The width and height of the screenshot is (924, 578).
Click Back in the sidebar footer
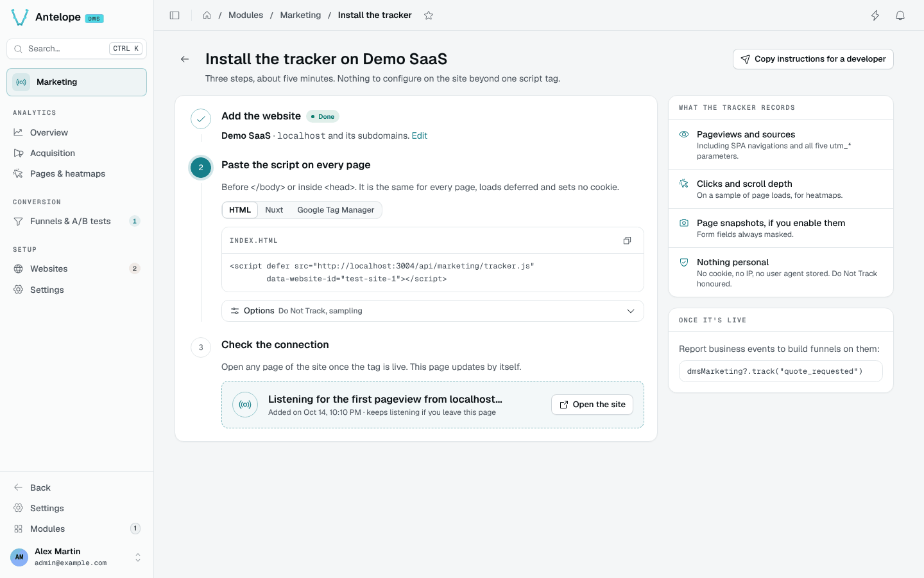(x=76, y=487)
